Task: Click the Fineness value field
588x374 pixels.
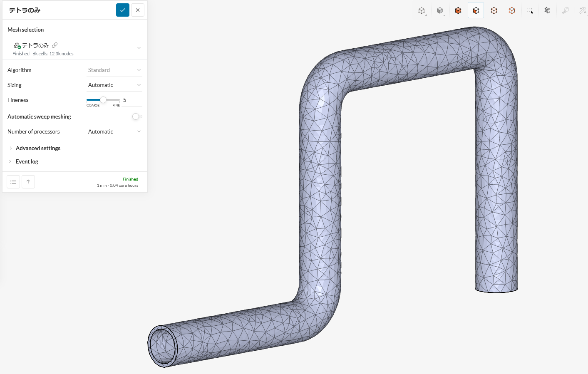Action: click(x=131, y=100)
